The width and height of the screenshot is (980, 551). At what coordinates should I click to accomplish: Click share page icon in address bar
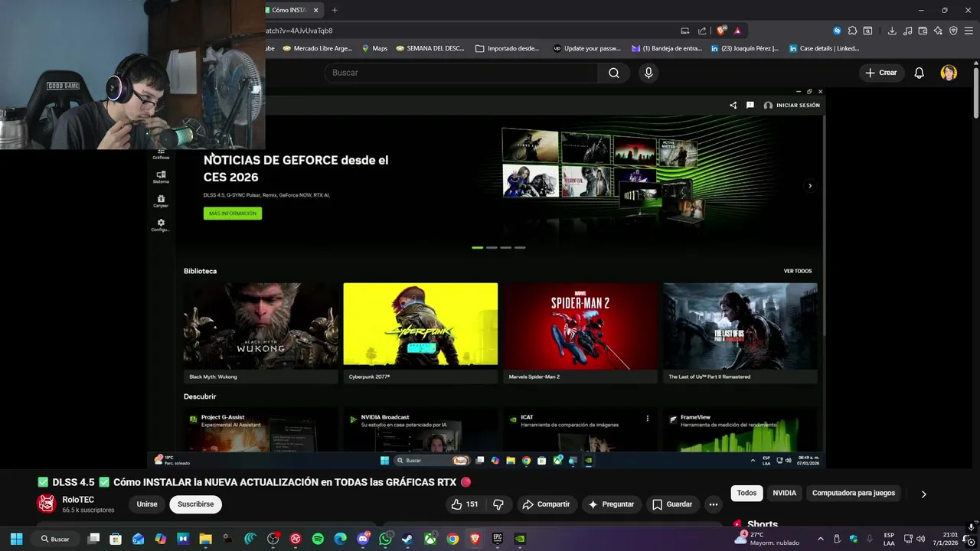(702, 31)
